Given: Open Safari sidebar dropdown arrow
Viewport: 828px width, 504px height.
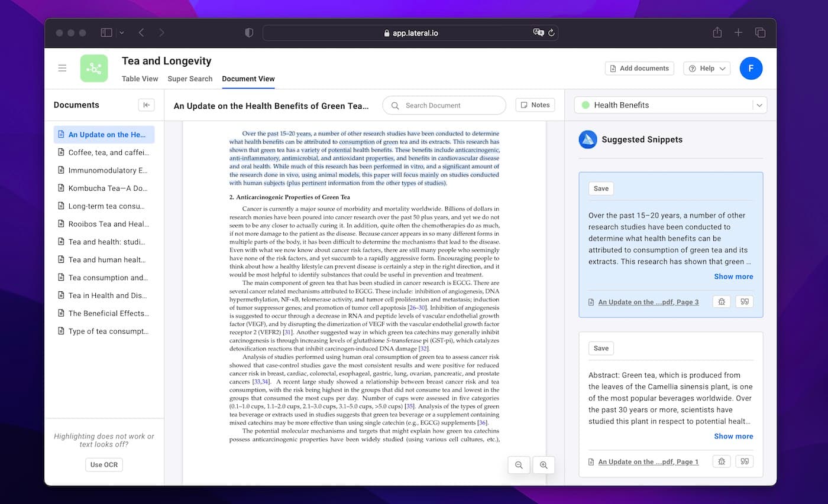Looking at the screenshot, I should (122, 33).
